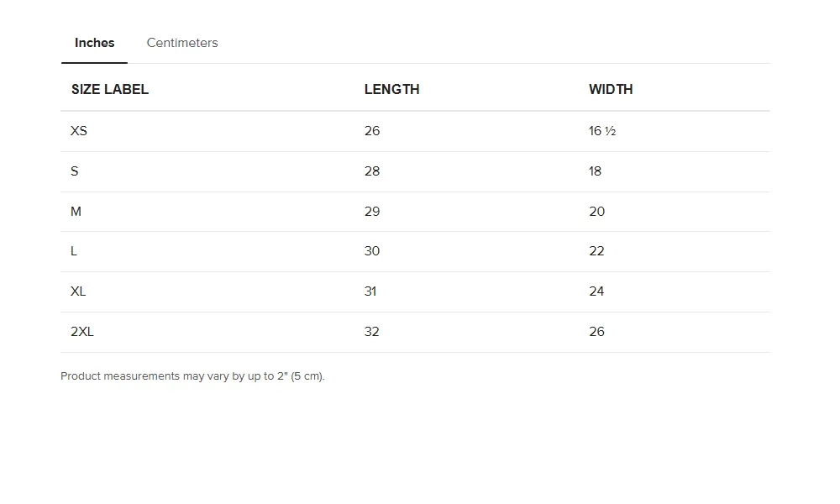Image resolution: width=840 pixels, height=504 pixels.
Task: Click the S length value 28
Action: click(x=372, y=171)
